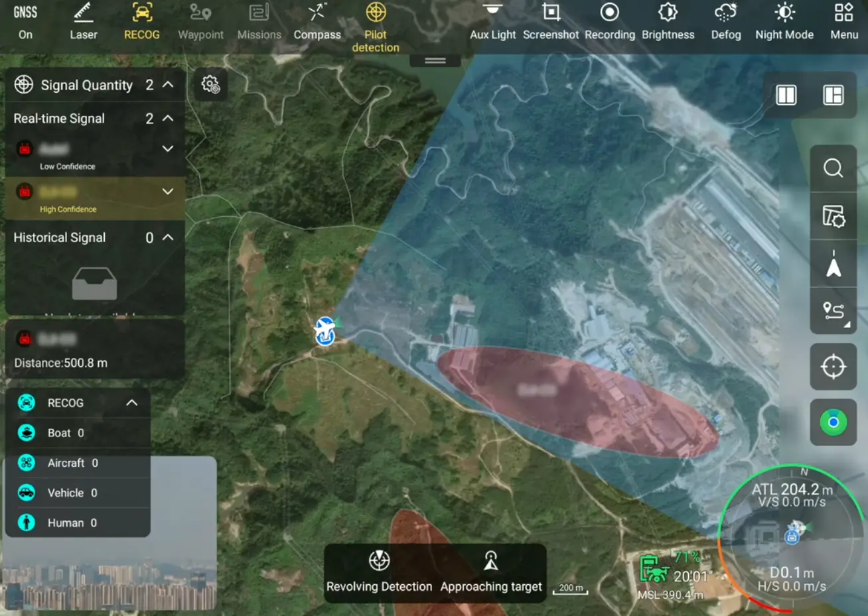868x616 pixels.
Task: Toggle Pilot detection off
Action: coord(376,27)
